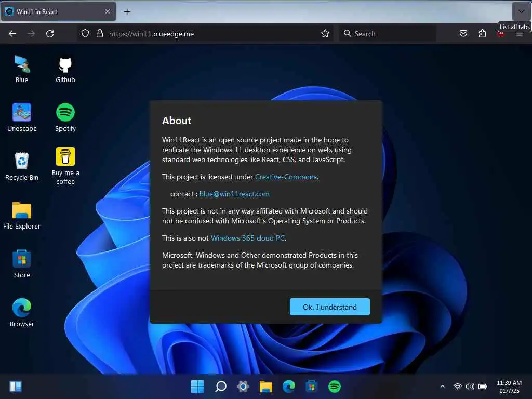
Task: Launch the Unescape desktop icon
Action: point(22,117)
